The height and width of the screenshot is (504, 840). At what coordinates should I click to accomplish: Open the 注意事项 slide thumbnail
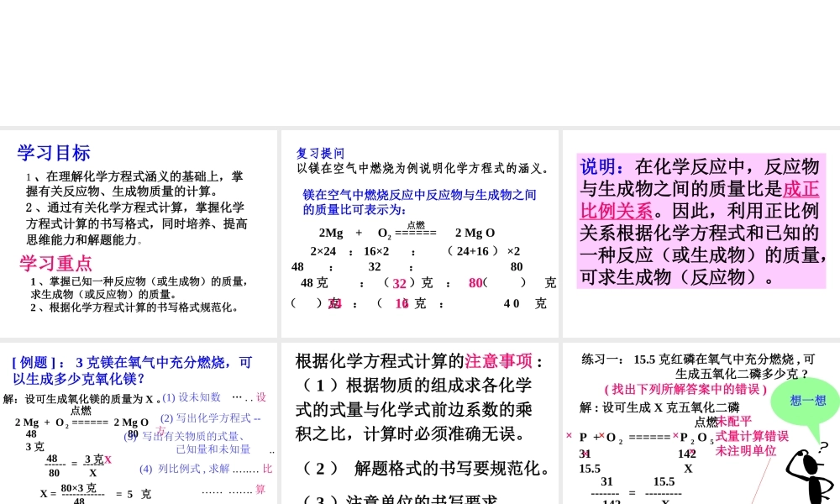(x=420, y=423)
